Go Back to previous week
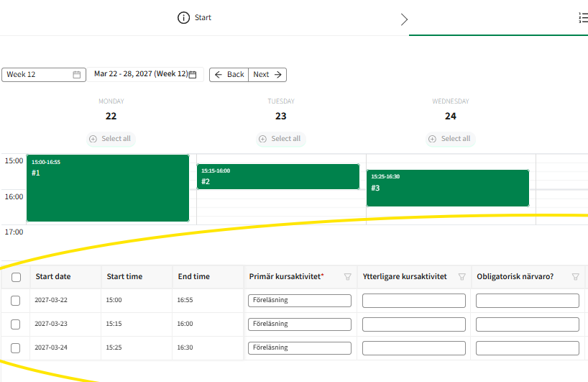 [229, 75]
